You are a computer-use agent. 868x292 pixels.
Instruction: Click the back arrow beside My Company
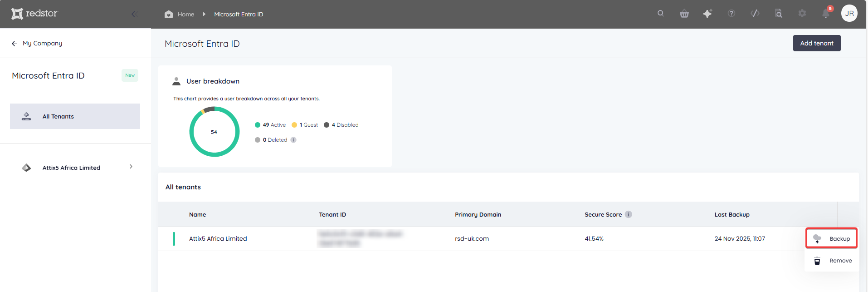coord(15,44)
